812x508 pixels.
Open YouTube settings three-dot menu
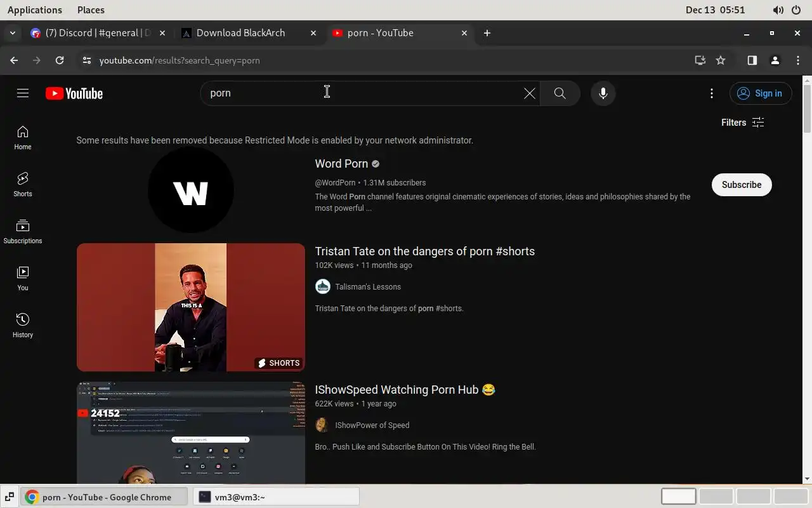(712, 93)
